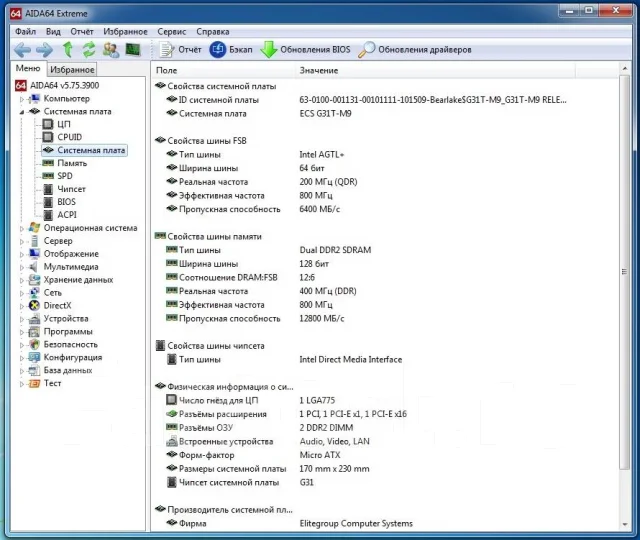Click Обновления драйверов toolbar button
The image size is (640, 540).
(415, 49)
